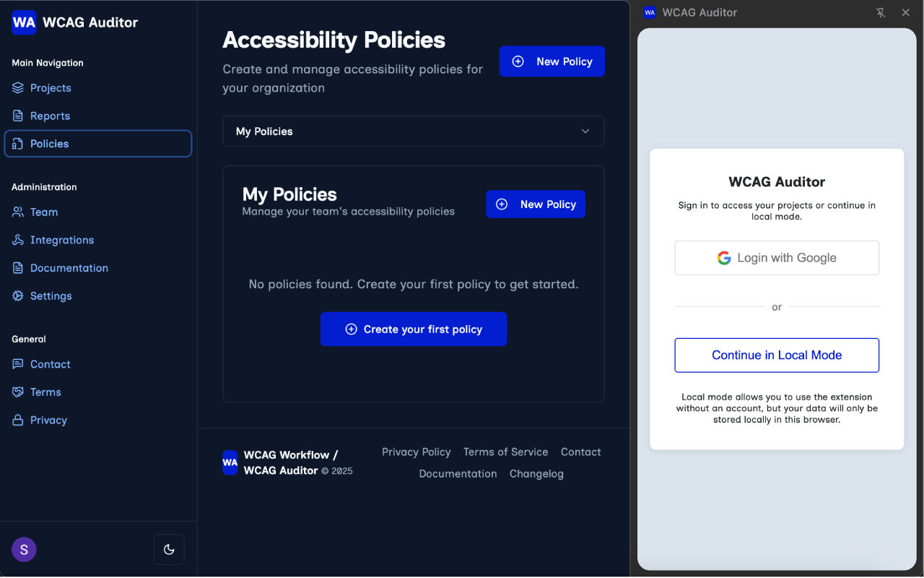
Task: Click Create your first policy button
Action: tap(414, 329)
